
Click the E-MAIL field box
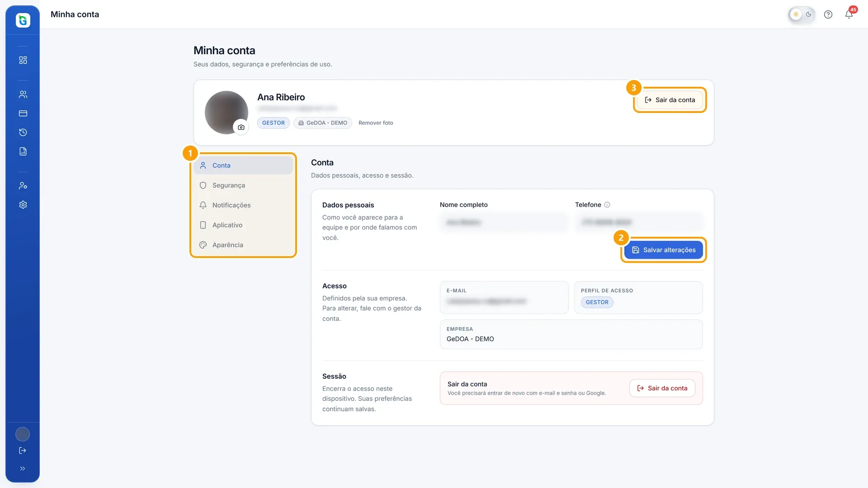(x=504, y=297)
